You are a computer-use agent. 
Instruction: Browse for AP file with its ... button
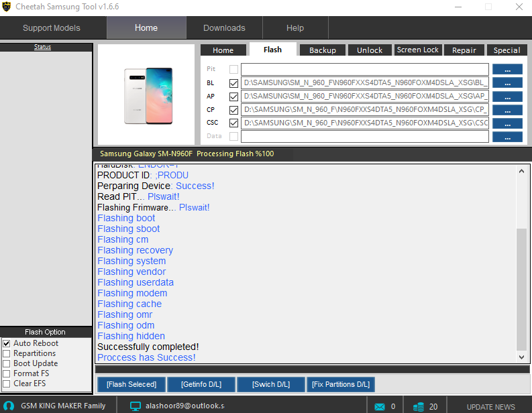coord(507,97)
